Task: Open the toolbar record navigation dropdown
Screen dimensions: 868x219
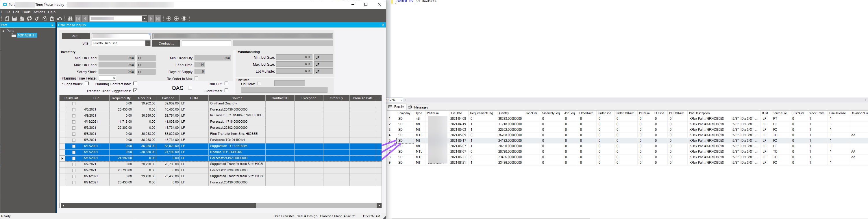Action: pyautogui.click(x=144, y=19)
